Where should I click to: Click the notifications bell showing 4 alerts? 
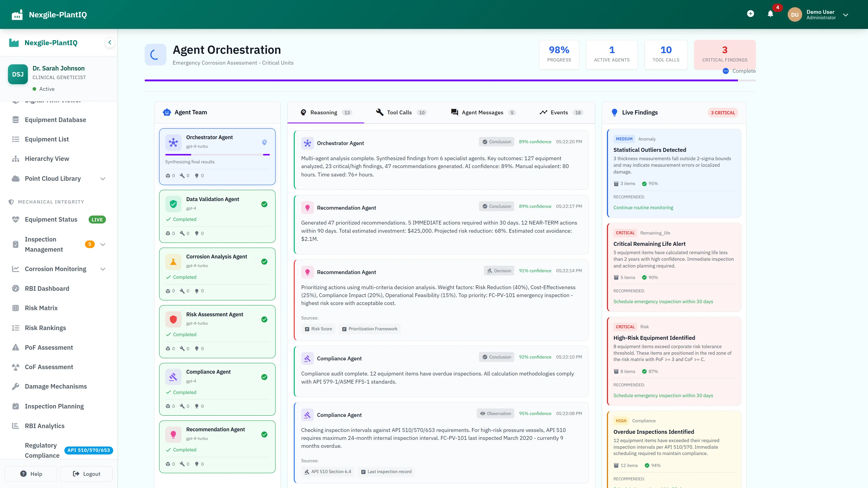pyautogui.click(x=771, y=14)
